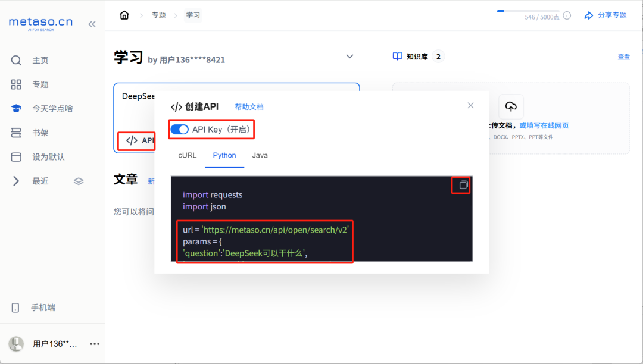Viewport: 643px width, 364px height.
Task: Expand the dropdown arrow beside 学习 title
Action: [350, 57]
